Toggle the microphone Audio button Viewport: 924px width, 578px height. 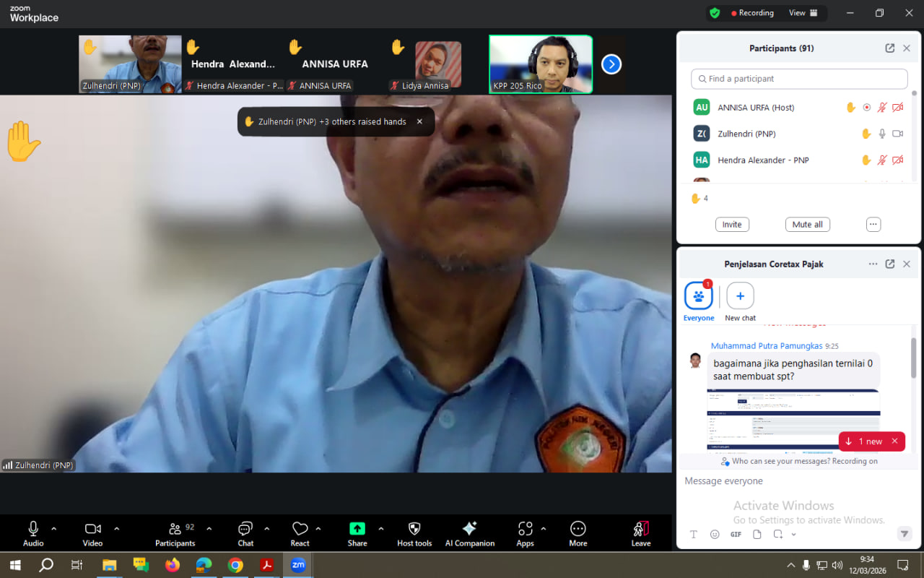pos(33,529)
